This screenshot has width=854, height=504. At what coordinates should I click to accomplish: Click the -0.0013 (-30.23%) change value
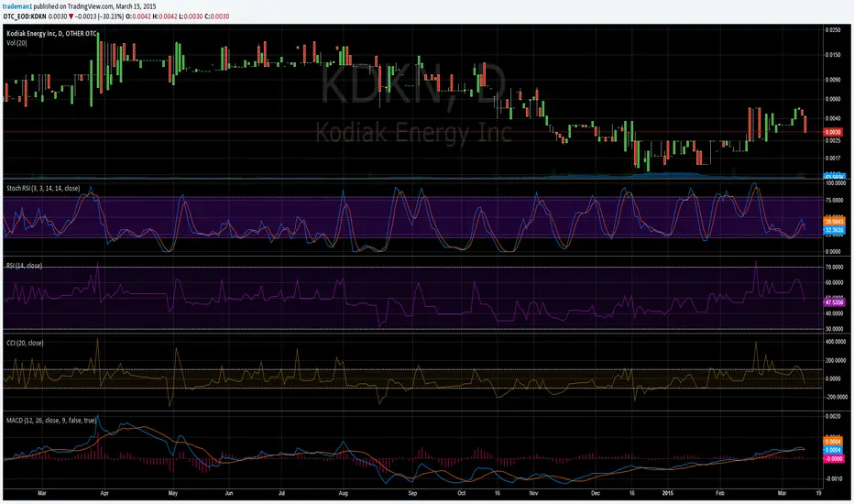(x=99, y=16)
